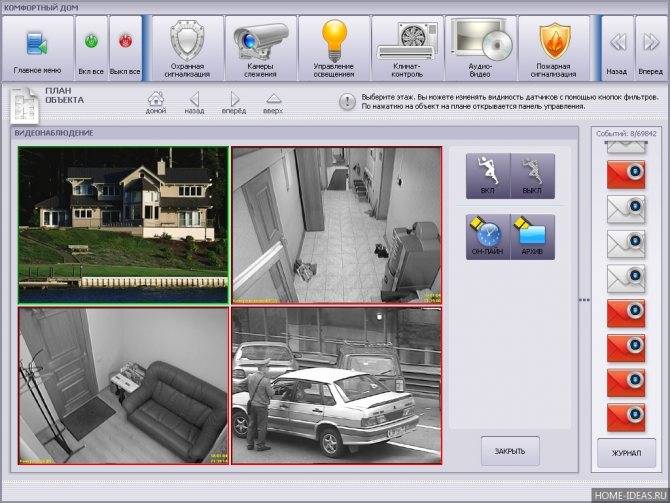Open Главное меню main menu
The height and width of the screenshot is (503, 670).
[37, 48]
